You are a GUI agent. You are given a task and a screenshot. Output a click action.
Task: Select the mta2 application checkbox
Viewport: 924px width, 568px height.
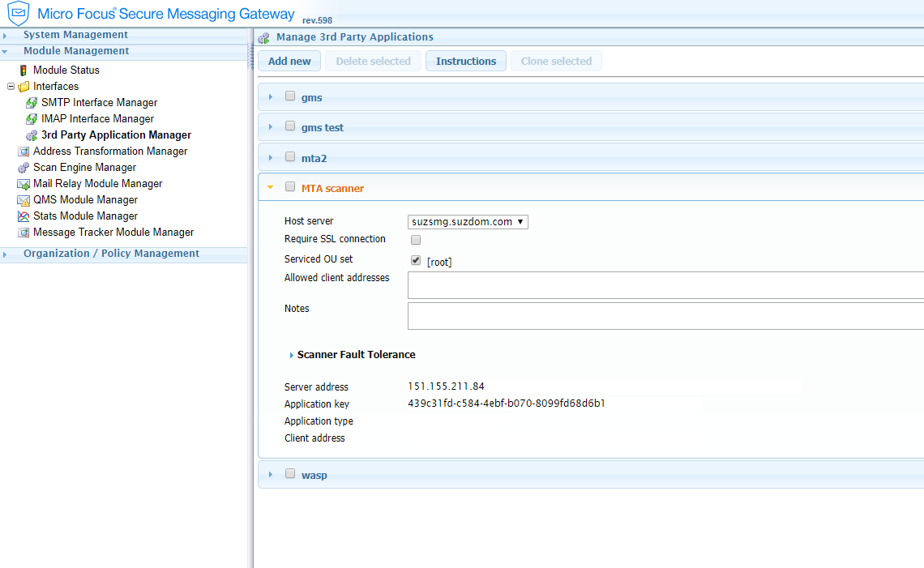(x=290, y=156)
